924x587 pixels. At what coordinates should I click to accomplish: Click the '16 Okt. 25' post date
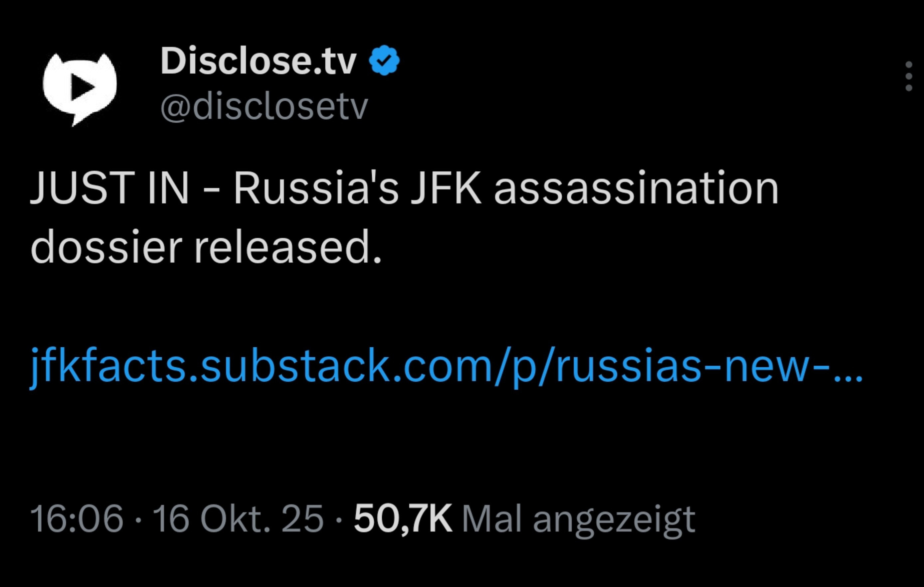tap(238, 520)
